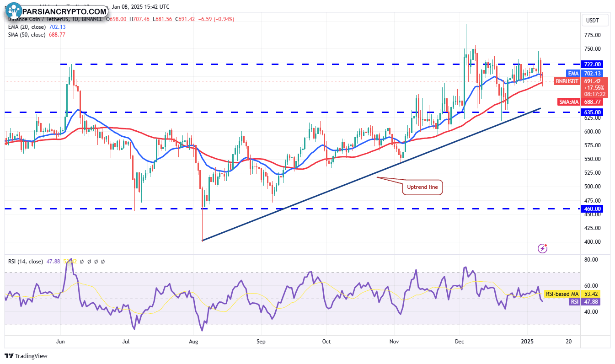Select the RSI (14, close) legend entry

(26, 262)
